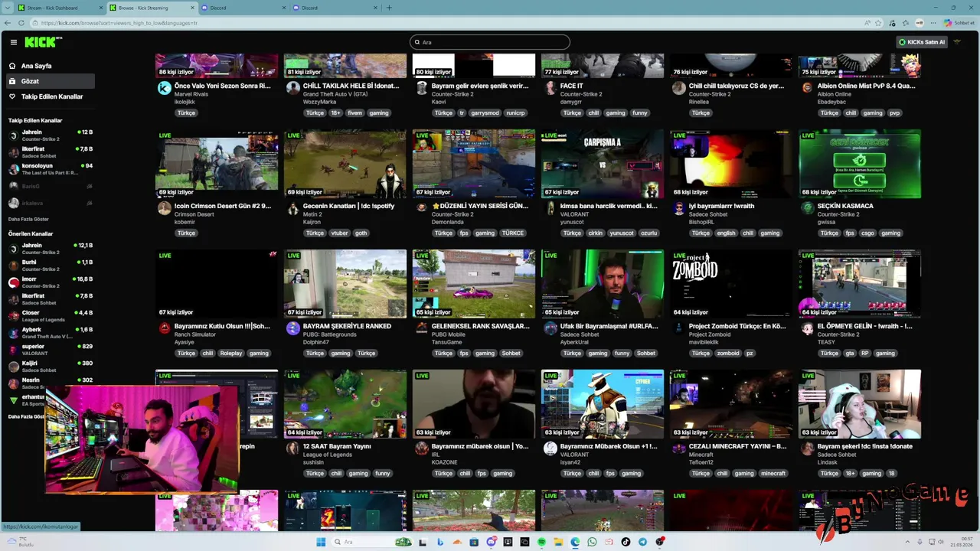Select the minecraft tag under CEZALI MINECRAFT
980x551 pixels.
(x=773, y=474)
